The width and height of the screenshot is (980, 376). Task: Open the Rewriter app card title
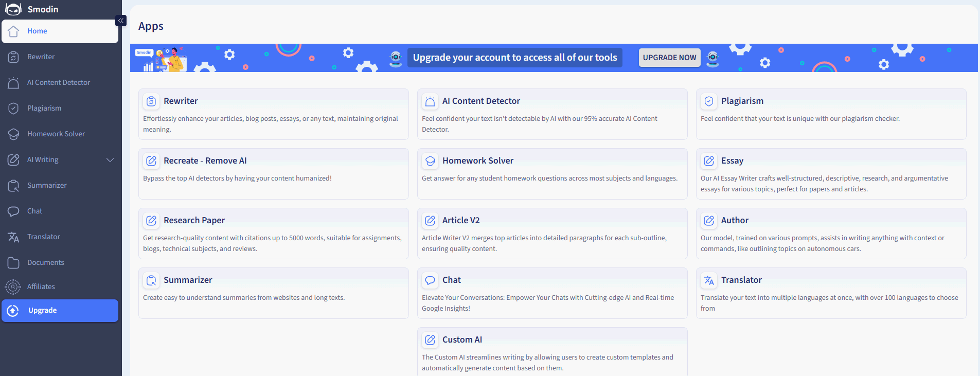point(181,101)
